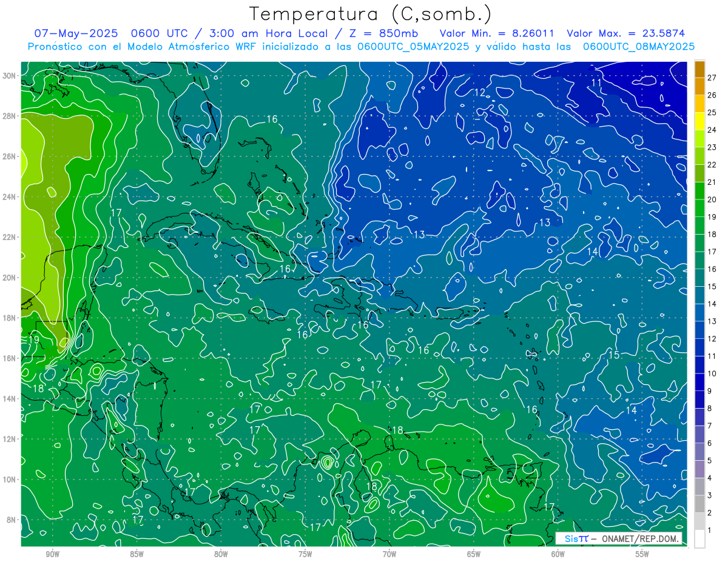Click the '65W' longitude axis label
The height and width of the screenshot is (562, 728).
[x=474, y=554]
